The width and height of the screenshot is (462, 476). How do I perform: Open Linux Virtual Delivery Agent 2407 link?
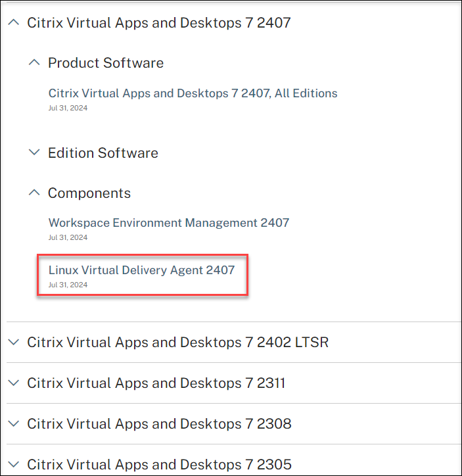pos(141,270)
